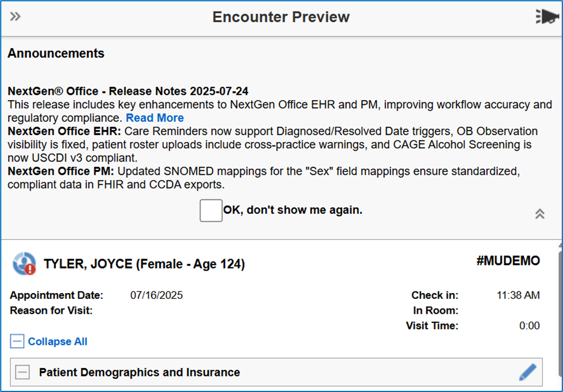The width and height of the screenshot is (563, 392).
Task: Check the "OK, don't show me again" checkbox
Action: 211,210
